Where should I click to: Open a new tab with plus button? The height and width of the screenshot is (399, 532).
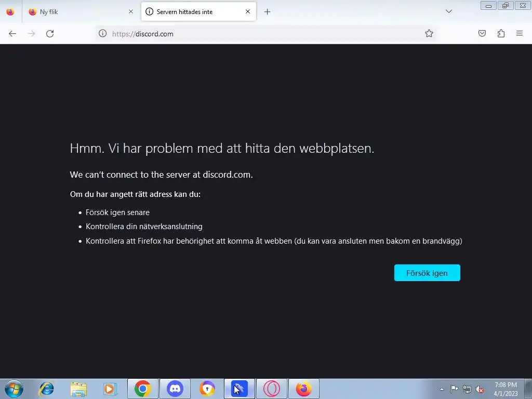268,12
